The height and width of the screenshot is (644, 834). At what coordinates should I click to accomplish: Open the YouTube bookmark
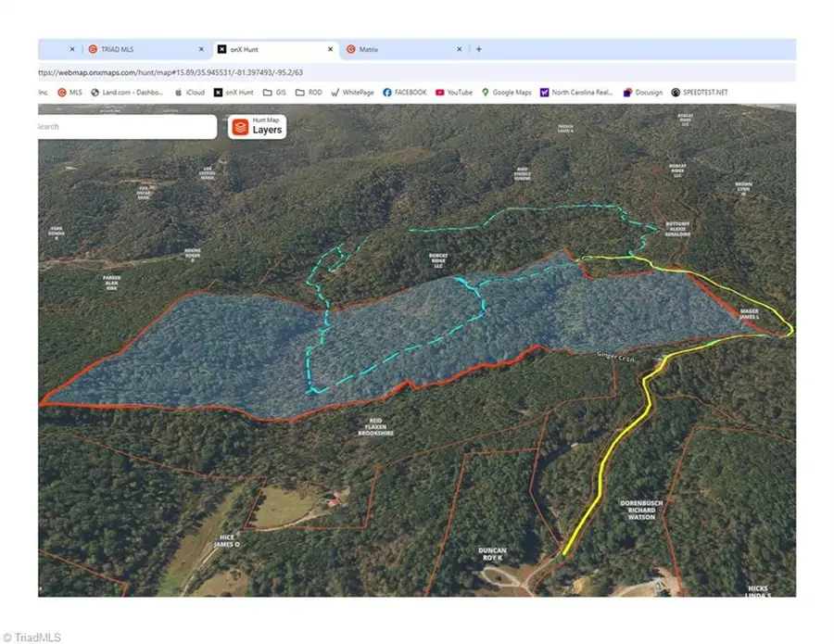click(453, 92)
